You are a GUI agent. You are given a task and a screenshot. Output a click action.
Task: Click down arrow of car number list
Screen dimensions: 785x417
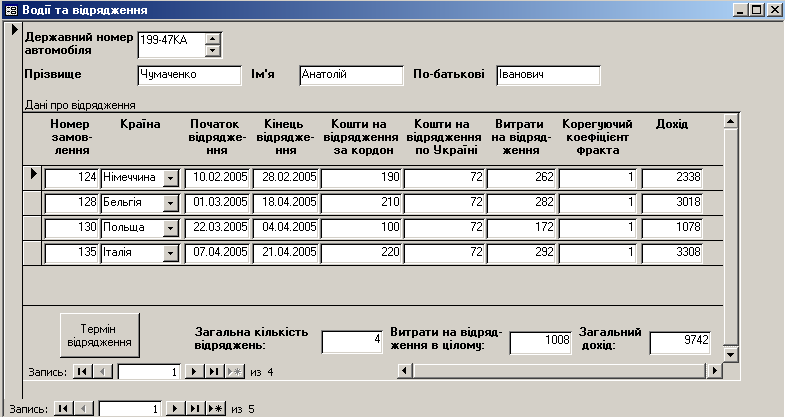coord(213,51)
